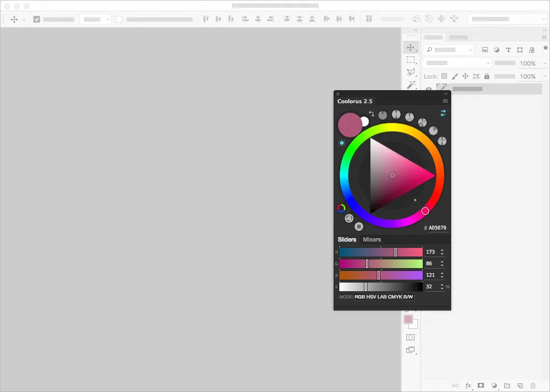The height and width of the screenshot is (392, 550).
Task: Enable the unchecked options bar checkbox
Action: click(x=119, y=19)
